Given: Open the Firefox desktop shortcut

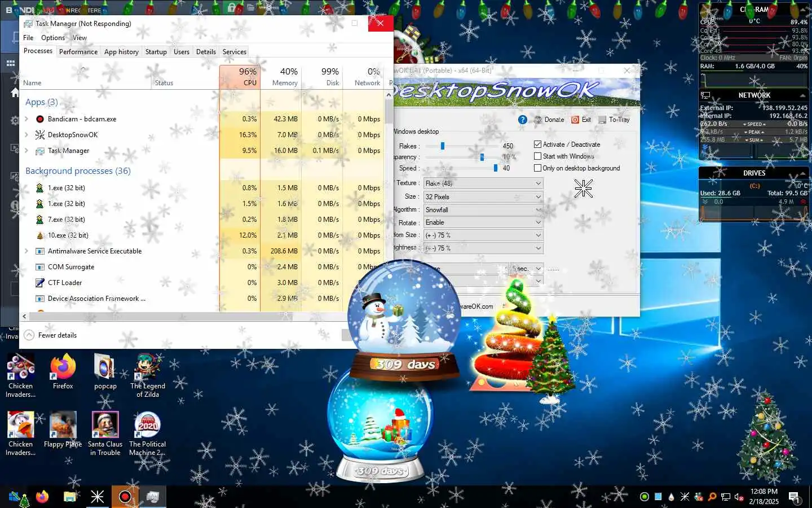Looking at the screenshot, I should click(63, 372).
